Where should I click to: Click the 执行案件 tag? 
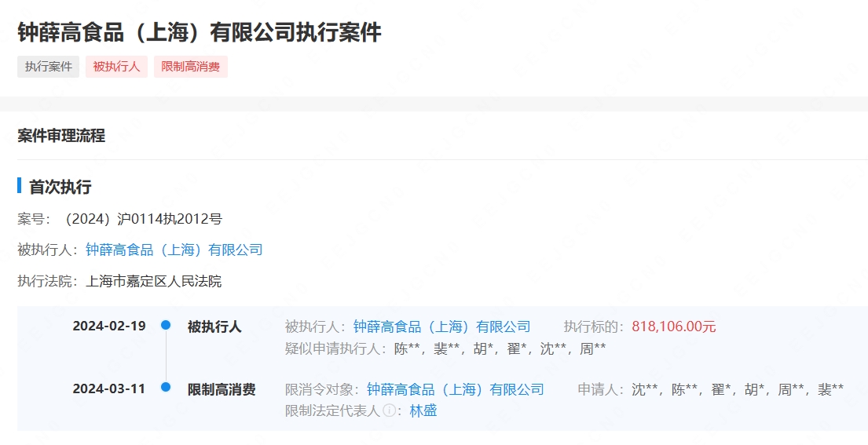pyautogui.click(x=48, y=67)
